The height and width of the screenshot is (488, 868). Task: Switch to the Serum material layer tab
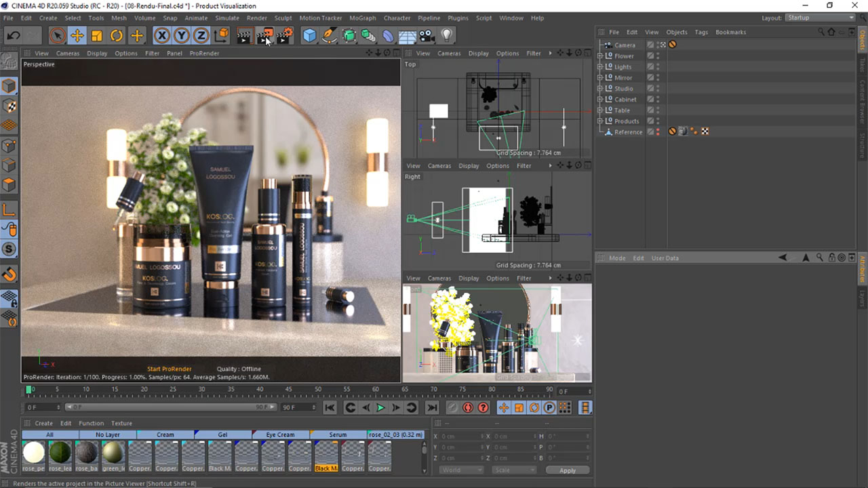click(338, 434)
